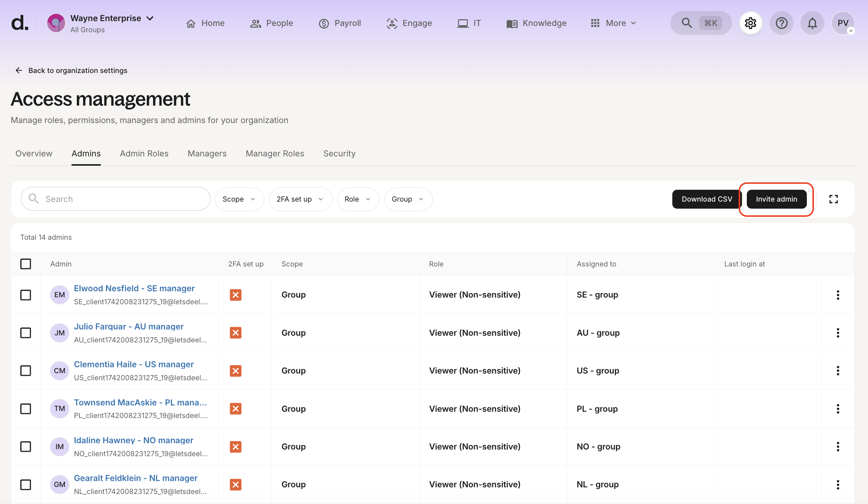Click the Invite admin button
Image resolution: width=868 pixels, height=504 pixels.
pos(776,199)
